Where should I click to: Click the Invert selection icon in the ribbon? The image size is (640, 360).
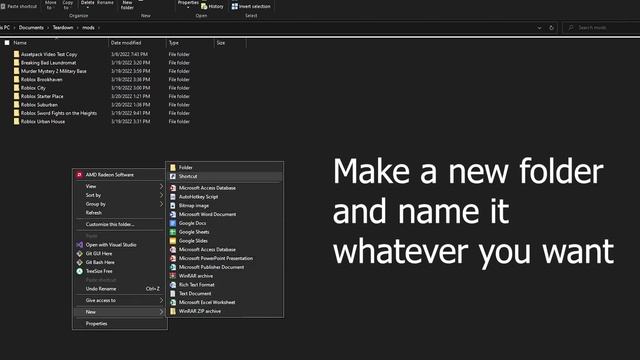235,6
